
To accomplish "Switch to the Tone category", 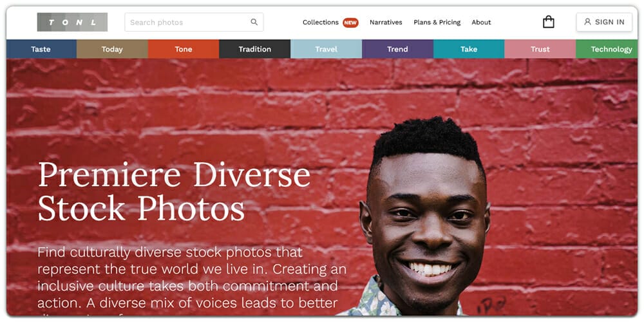I will click(184, 50).
